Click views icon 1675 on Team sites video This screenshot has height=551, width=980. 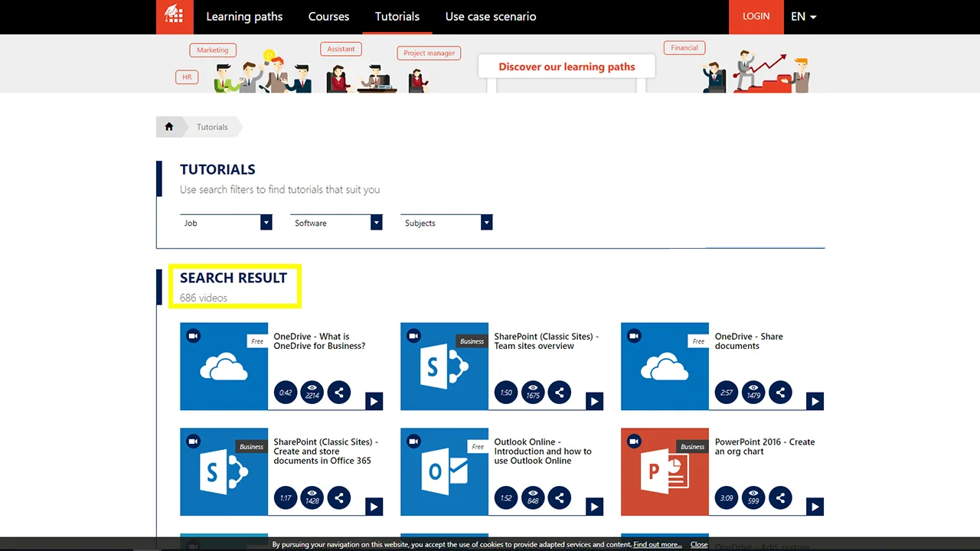click(x=532, y=393)
